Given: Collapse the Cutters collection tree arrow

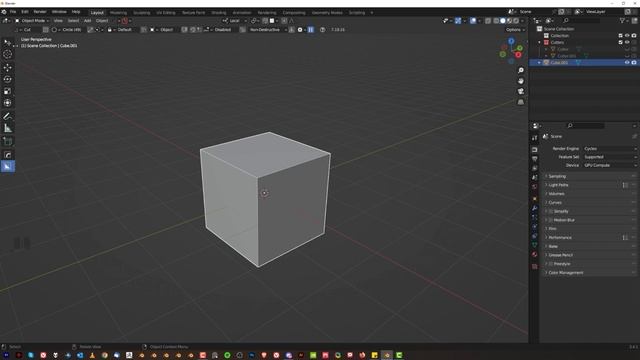Looking at the screenshot, I should coord(540,42).
